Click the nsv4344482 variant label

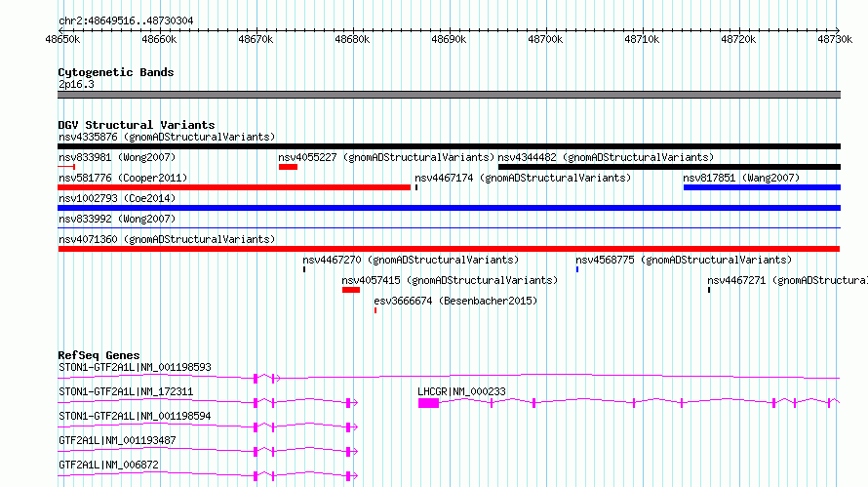coord(606,157)
